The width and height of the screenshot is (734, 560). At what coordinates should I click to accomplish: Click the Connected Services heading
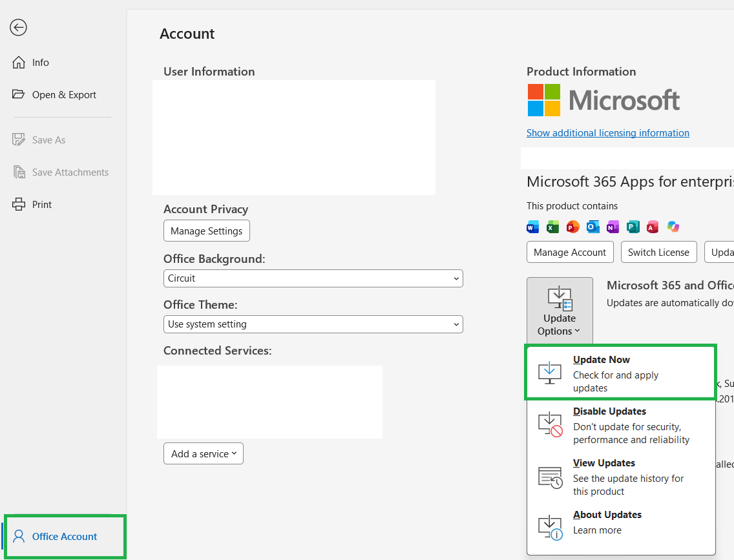(218, 351)
